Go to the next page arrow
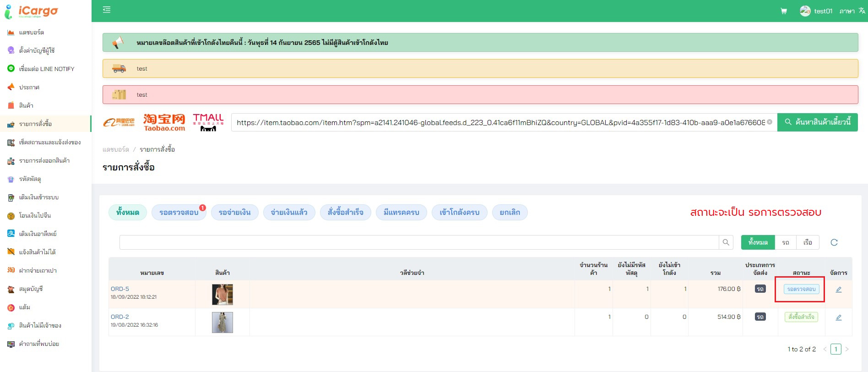 (x=847, y=349)
